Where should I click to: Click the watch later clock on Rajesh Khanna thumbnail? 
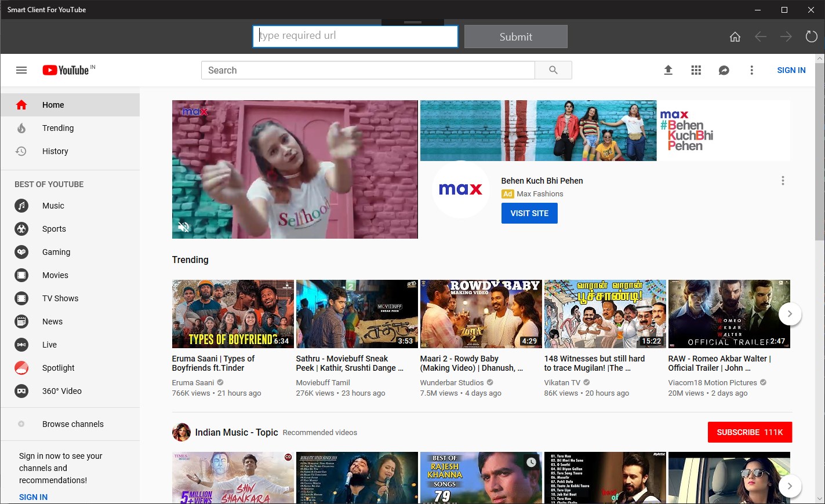(x=532, y=462)
